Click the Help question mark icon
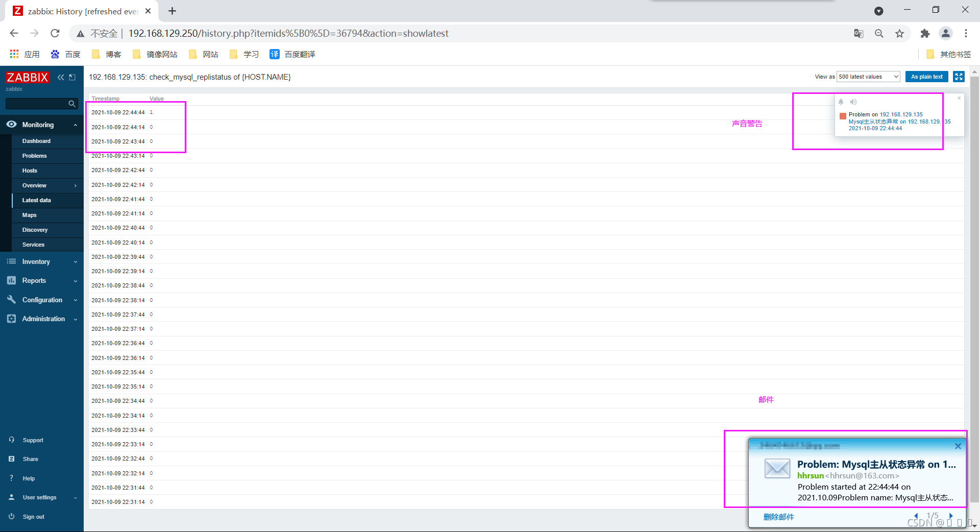Screen dimensions: 980x532 pyautogui.click(x=11, y=478)
